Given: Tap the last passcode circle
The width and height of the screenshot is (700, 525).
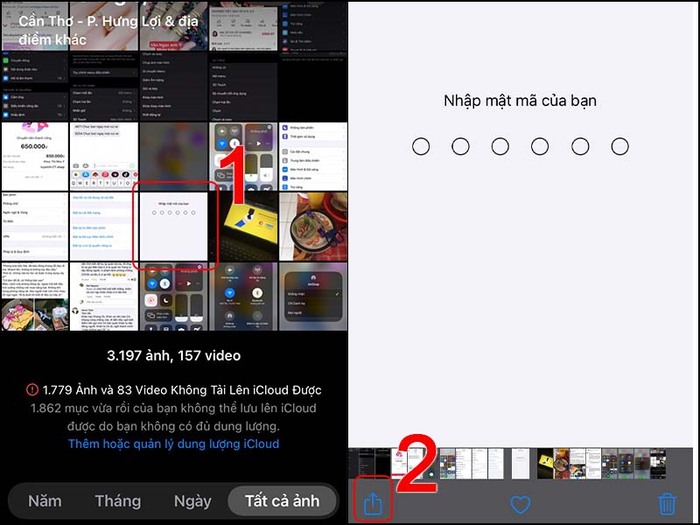Looking at the screenshot, I should (x=620, y=147).
